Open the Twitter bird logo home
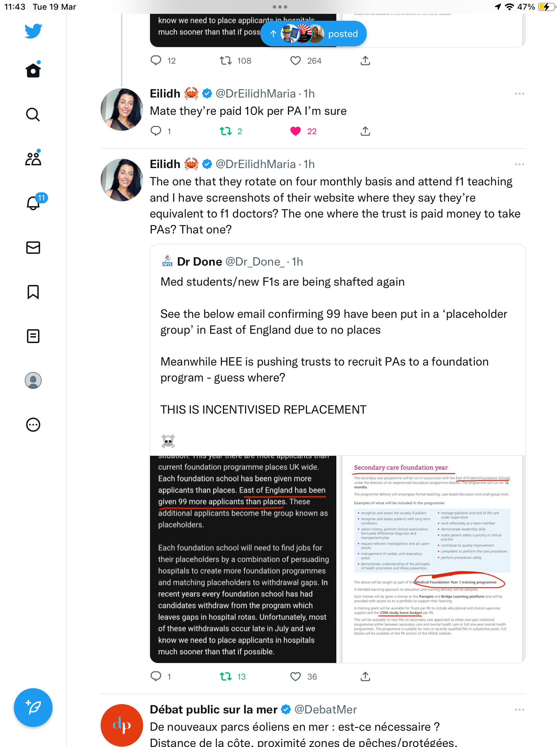The image size is (560, 747). coord(33,31)
